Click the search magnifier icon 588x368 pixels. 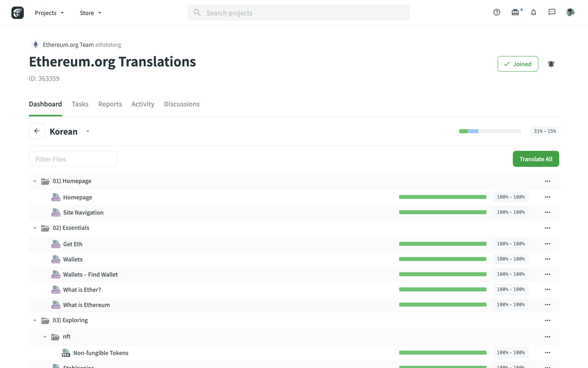(197, 13)
